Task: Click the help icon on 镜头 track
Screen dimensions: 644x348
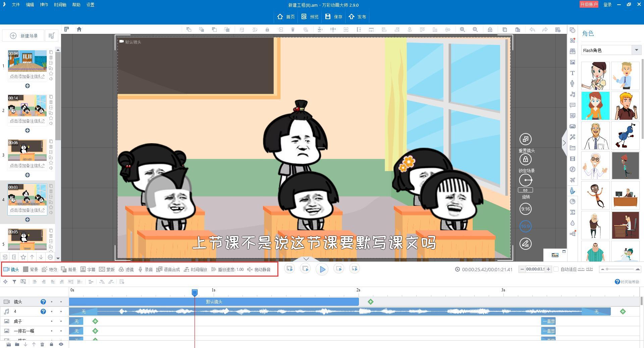Action: pos(43,302)
